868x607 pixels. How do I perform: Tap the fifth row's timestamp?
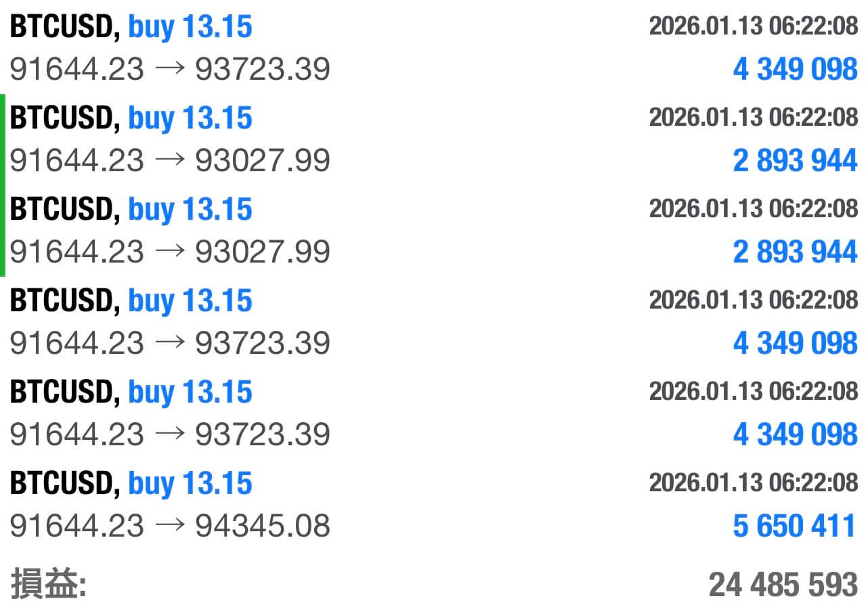click(x=754, y=391)
